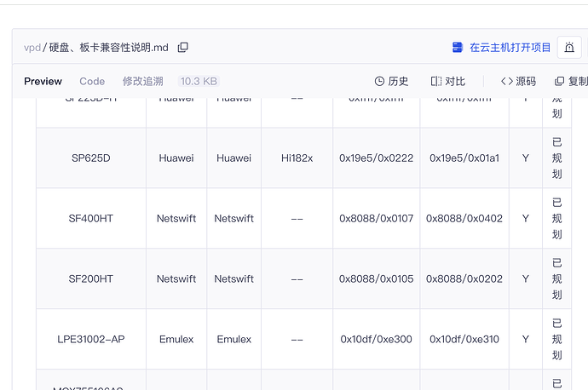Select the SP625D table cell
Screen dimensions: 588x390
click(91, 158)
